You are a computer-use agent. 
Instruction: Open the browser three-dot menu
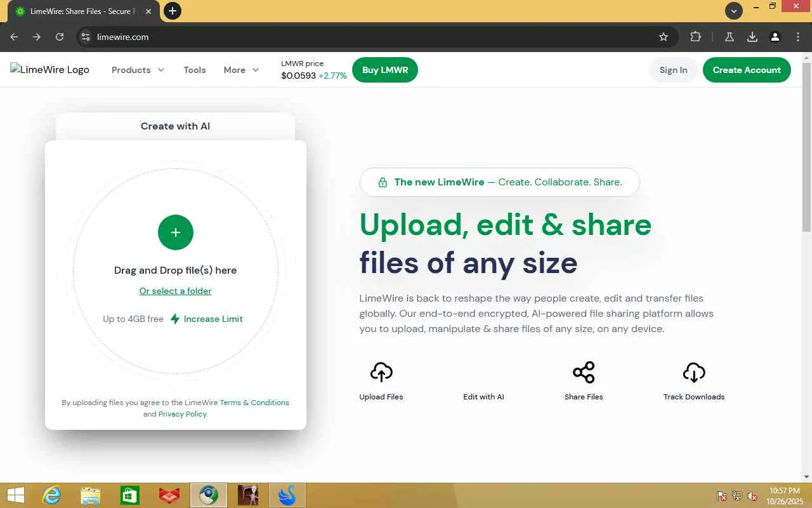click(x=798, y=37)
